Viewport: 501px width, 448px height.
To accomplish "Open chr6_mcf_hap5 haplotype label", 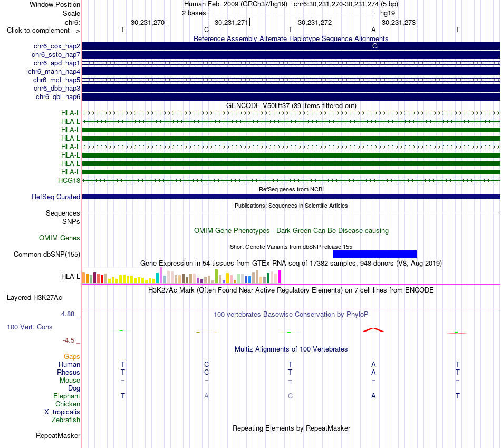I will 56,80.
